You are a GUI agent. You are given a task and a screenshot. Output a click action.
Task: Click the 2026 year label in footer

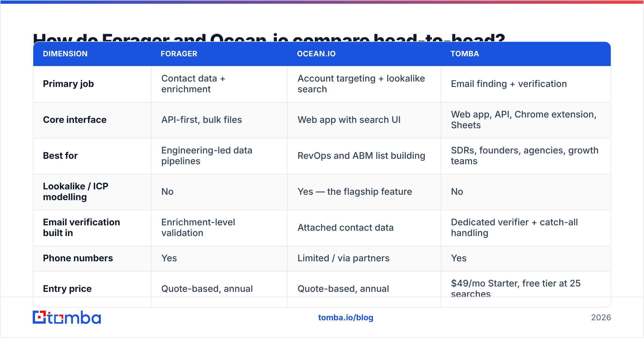pos(601,318)
